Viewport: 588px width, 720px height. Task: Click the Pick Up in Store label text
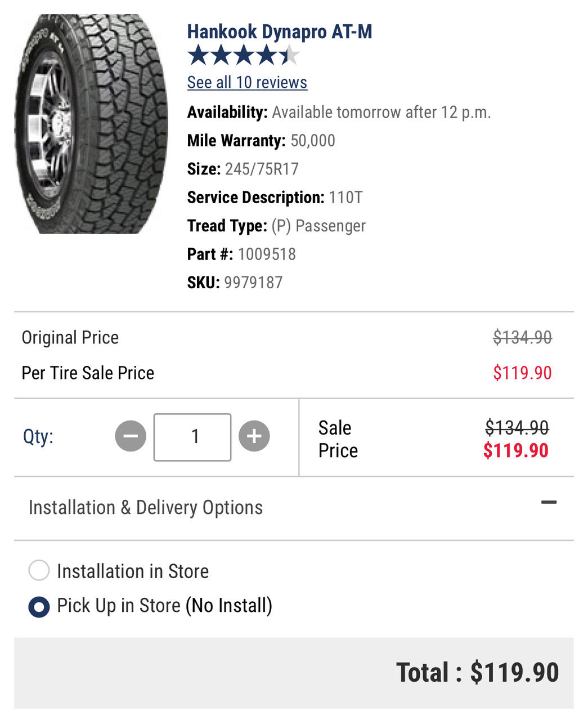click(x=165, y=606)
